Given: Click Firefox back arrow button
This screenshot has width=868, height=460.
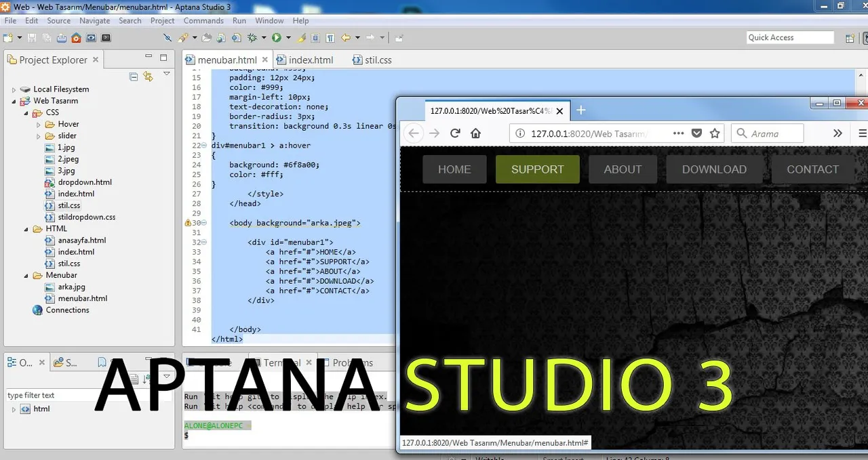Looking at the screenshot, I should [414, 133].
